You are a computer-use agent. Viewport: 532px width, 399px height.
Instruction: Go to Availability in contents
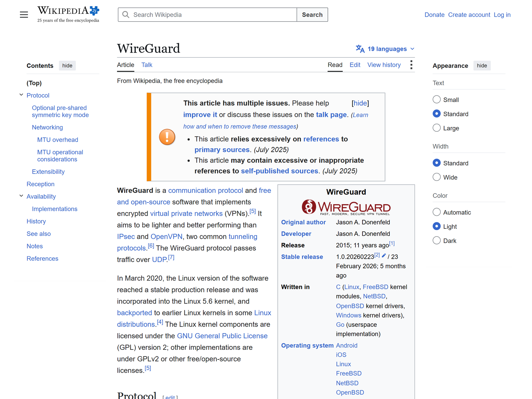(41, 197)
